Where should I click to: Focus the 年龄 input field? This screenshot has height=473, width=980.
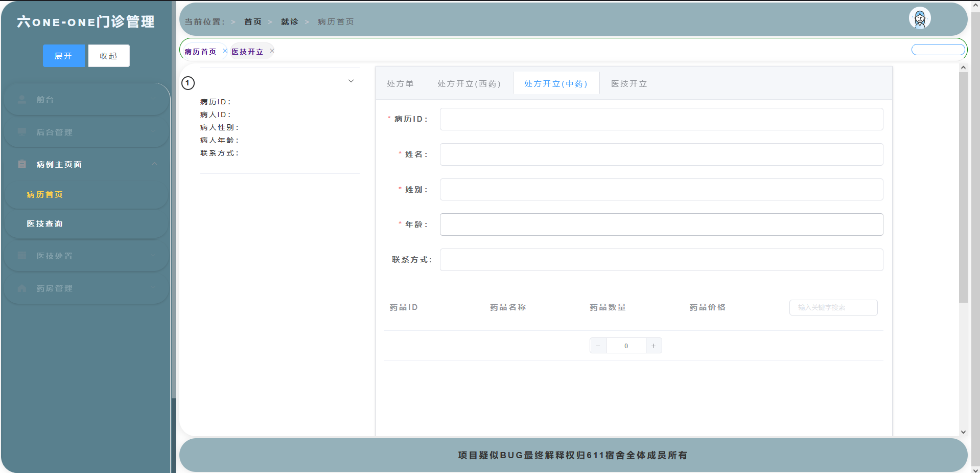point(661,224)
